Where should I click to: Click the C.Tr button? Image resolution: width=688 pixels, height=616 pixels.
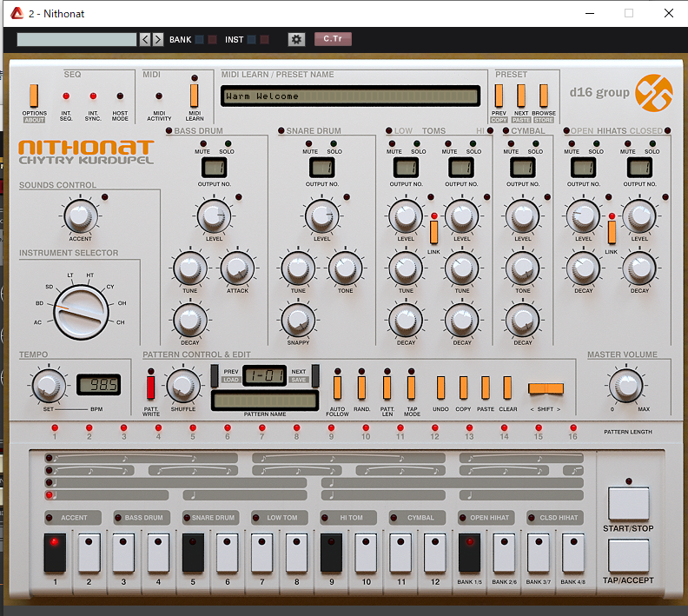tap(333, 39)
